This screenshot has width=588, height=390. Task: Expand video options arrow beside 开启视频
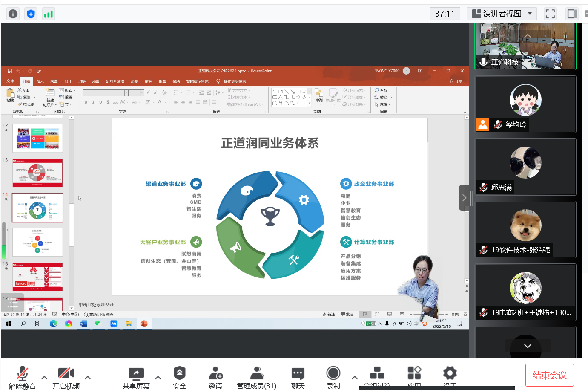click(x=88, y=377)
